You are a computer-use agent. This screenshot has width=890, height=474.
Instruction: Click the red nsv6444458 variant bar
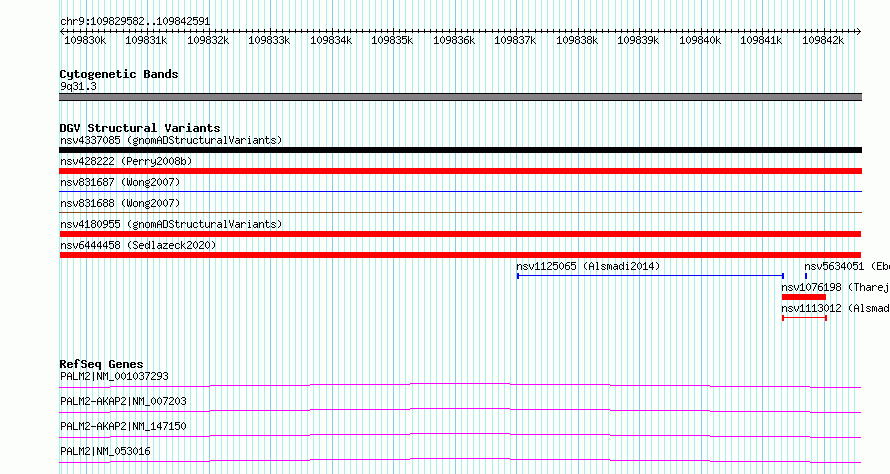460,255
